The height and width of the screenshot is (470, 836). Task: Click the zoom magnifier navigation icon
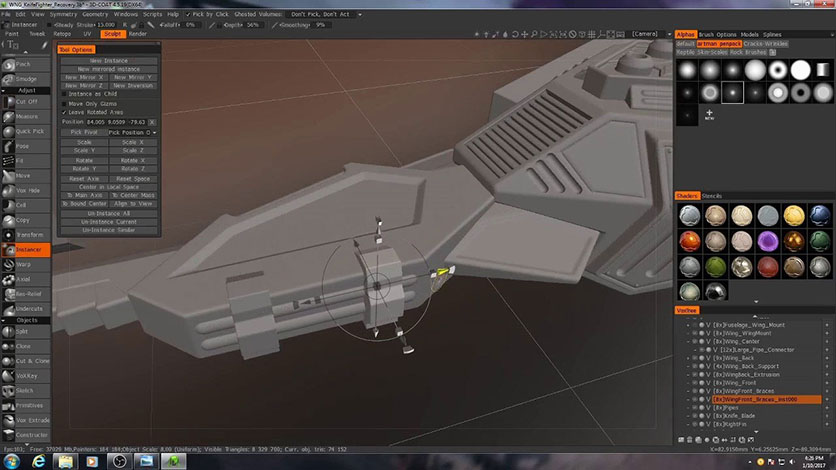point(534,34)
